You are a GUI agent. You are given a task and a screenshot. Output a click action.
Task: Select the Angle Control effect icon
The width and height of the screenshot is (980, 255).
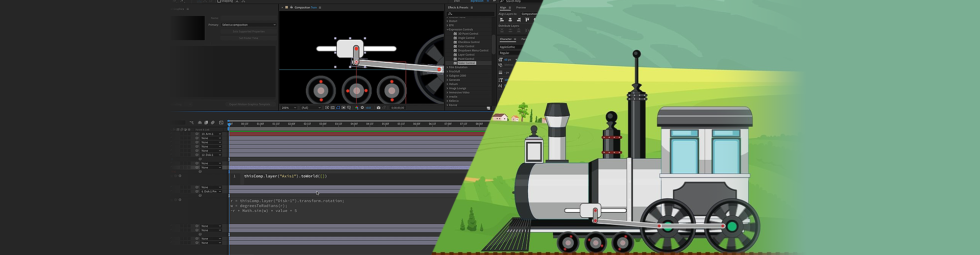(x=455, y=38)
